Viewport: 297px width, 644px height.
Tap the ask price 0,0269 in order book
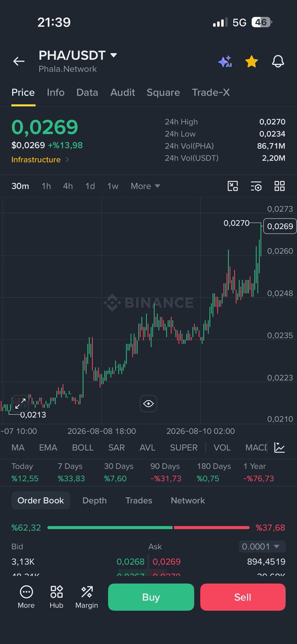coord(166,562)
